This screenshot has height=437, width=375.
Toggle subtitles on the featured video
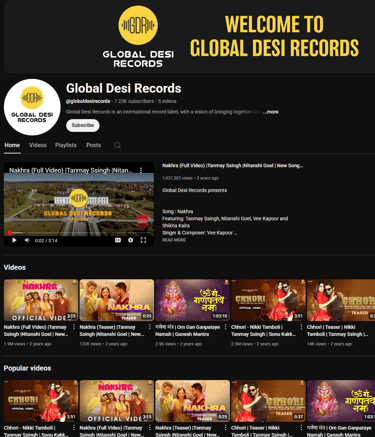click(118, 240)
